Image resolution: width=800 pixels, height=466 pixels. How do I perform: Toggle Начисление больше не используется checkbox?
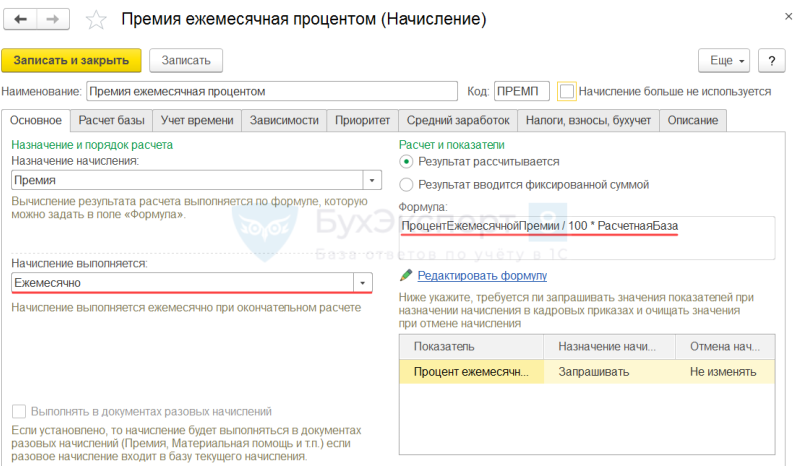coord(567,91)
